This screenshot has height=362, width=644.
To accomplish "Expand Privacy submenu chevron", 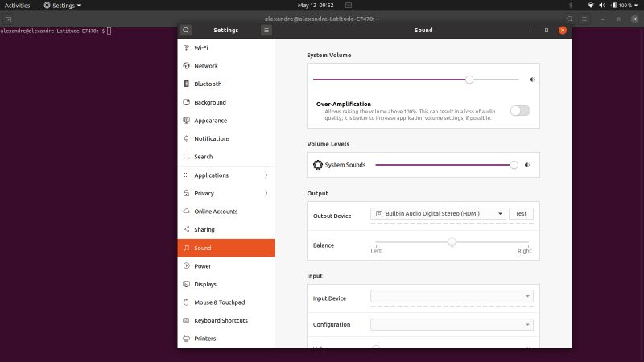I will pos(266,193).
